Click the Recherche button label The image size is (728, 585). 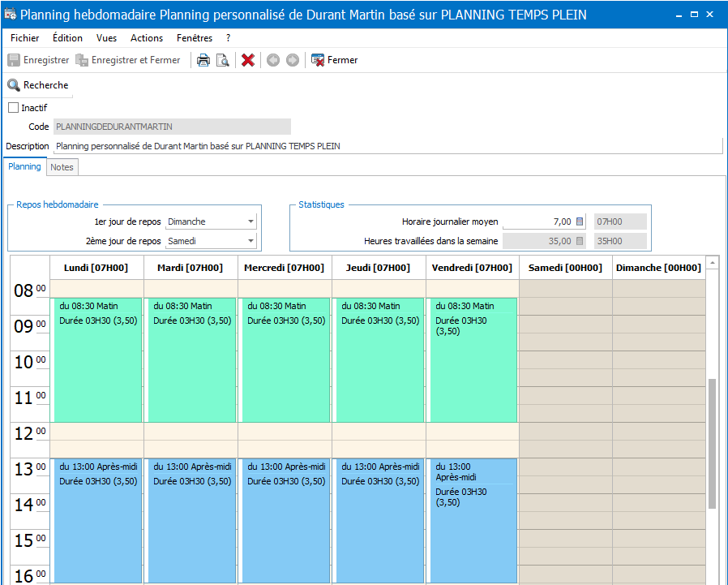click(46, 85)
